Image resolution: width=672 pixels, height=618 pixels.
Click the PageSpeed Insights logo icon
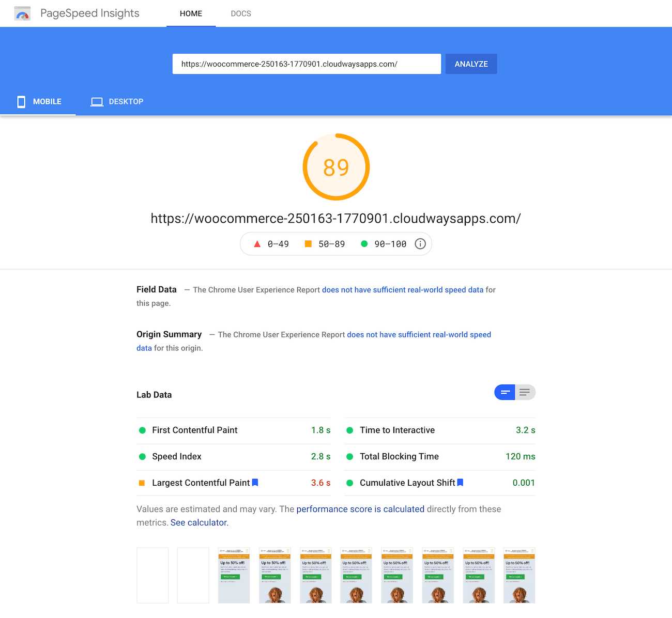pos(22,13)
